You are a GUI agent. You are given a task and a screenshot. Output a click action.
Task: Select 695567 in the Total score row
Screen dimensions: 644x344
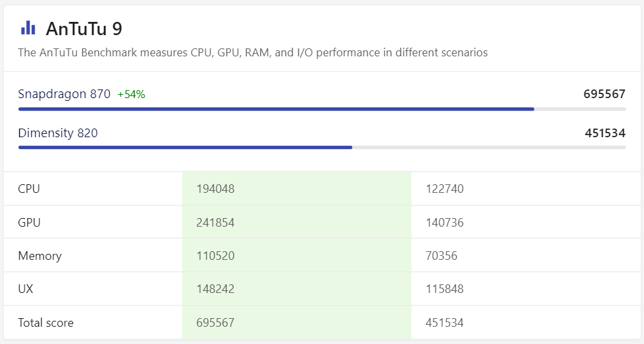click(215, 323)
